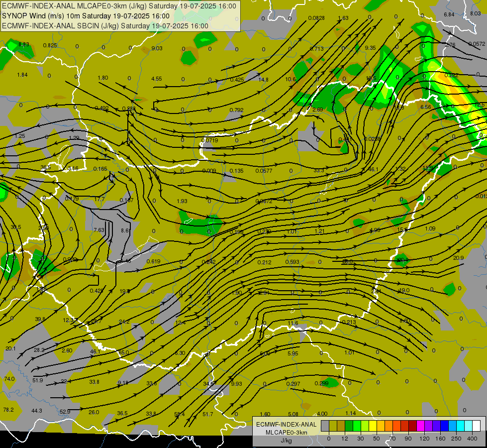This screenshot has width=487, height=448.
Task: Click the map value 6.84
Action: pyautogui.click(x=449, y=14)
